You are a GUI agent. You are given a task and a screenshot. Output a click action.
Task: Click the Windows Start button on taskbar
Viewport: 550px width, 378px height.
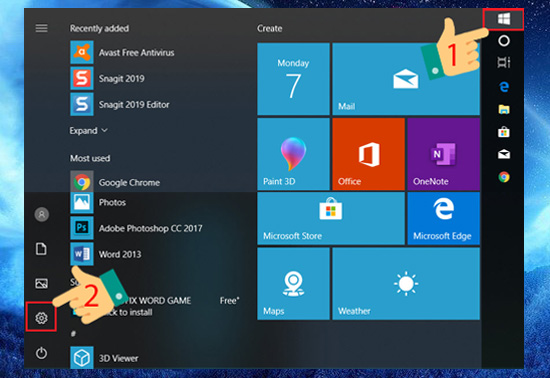504,19
